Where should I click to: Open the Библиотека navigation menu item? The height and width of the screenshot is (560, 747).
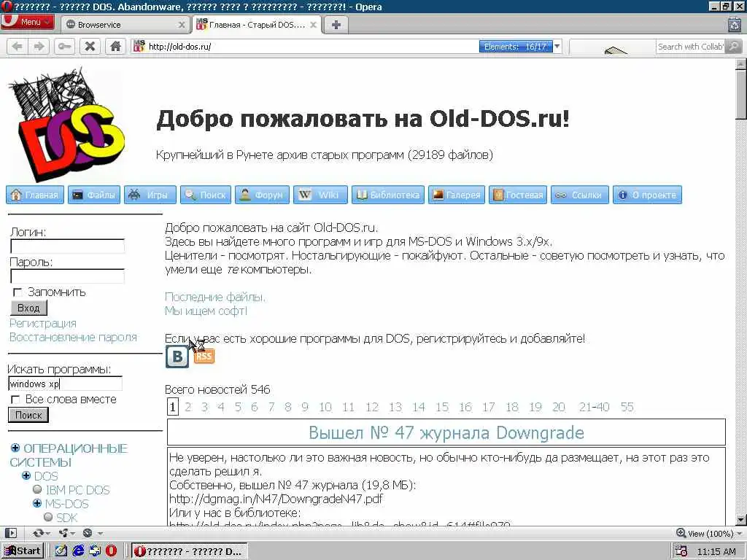(388, 195)
